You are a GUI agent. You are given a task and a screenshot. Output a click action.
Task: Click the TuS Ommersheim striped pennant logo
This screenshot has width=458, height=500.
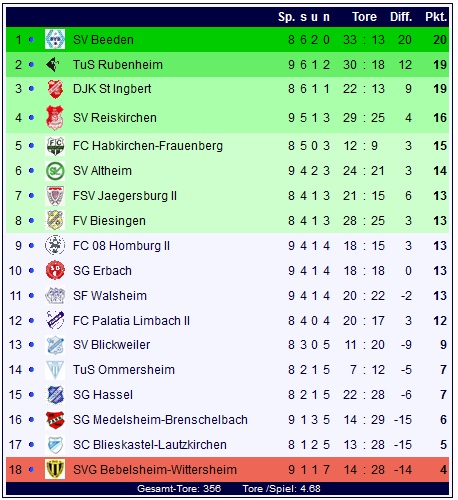(55, 370)
